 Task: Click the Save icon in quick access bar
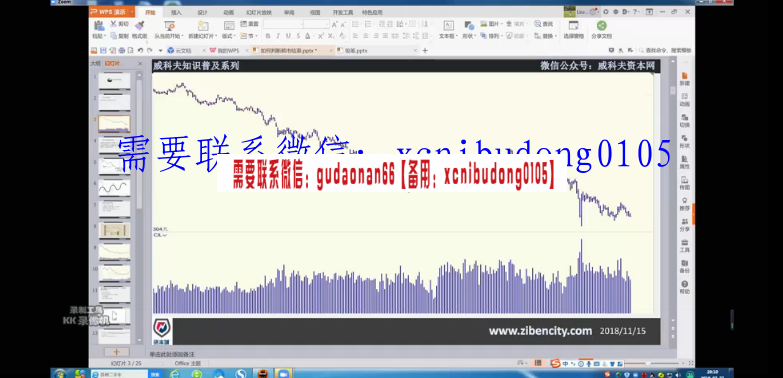click(103, 50)
